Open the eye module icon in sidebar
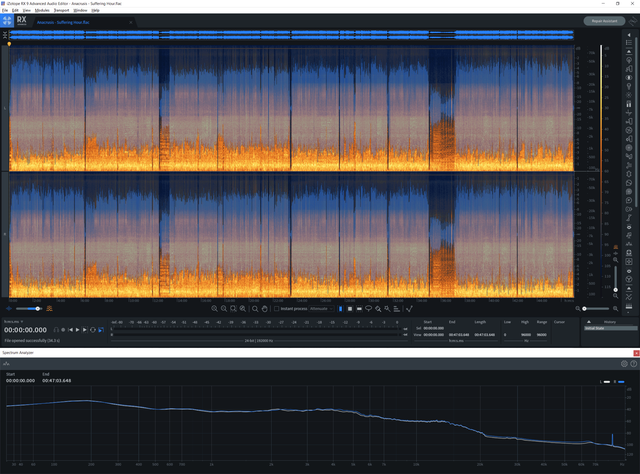 point(629,227)
